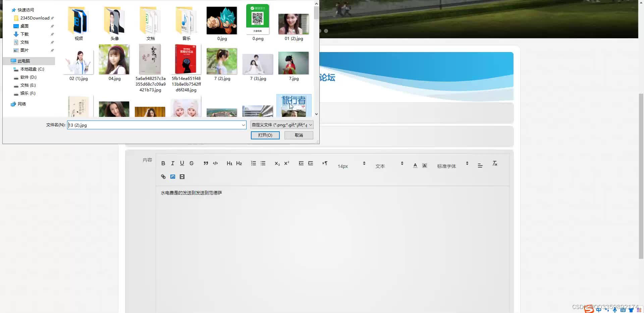Click the insert video icon
Image resolution: width=644 pixels, height=313 pixels.
[x=182, y=177]
